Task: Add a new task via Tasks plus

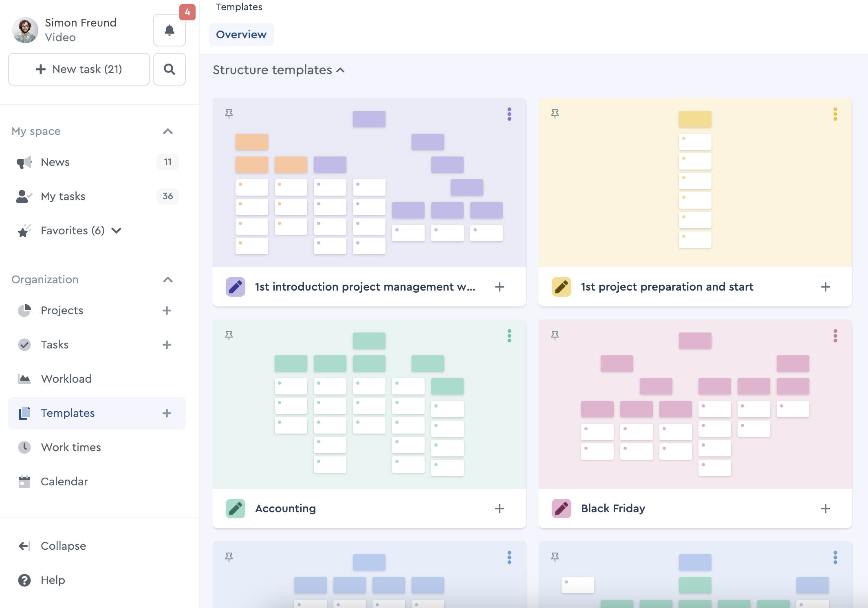Action: (x=167, y=345)
